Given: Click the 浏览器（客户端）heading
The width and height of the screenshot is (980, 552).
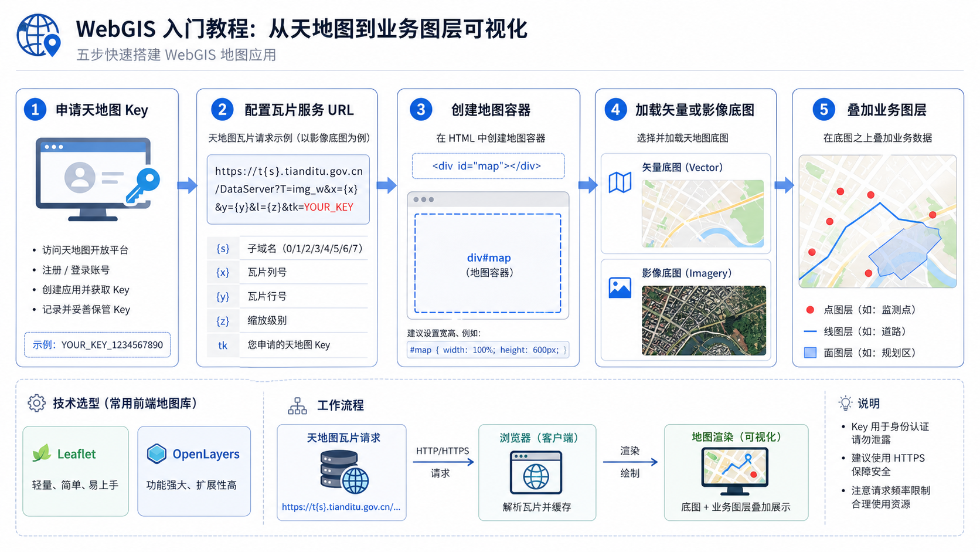Looking at the screenshot, I should [539, 438].
